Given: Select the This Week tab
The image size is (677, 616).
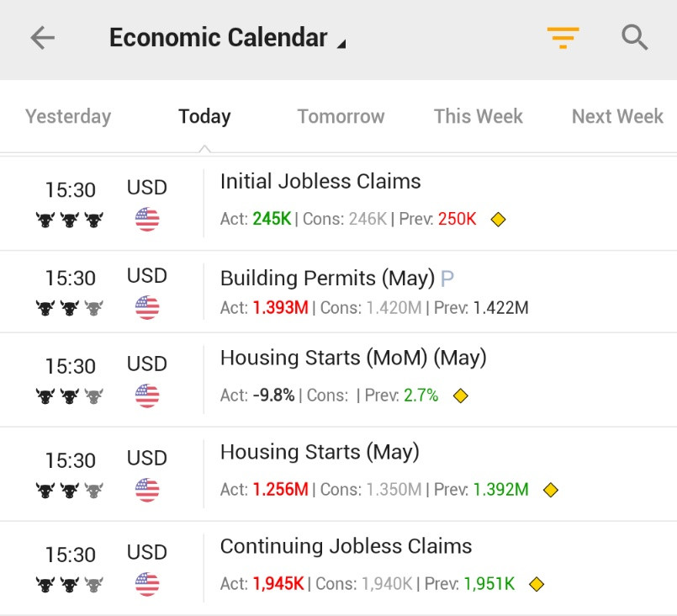Looking at the screenshot, I should click(478, 116).
